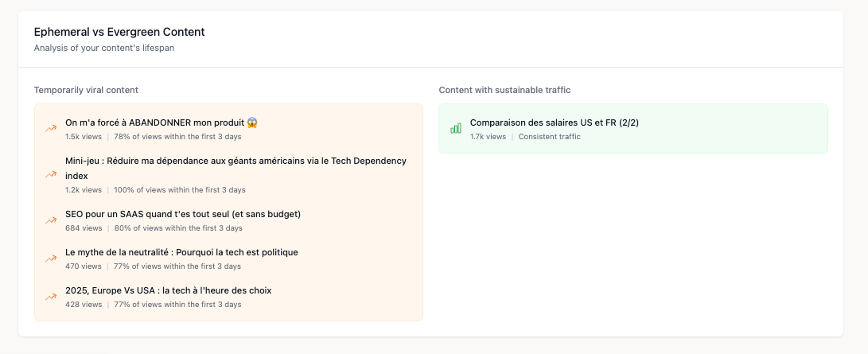The height and width of the screenshot is (354, 868).
Task: Open "Comparaison des salaires US et FR (2/2)"
Action: (x=555, y=123)
